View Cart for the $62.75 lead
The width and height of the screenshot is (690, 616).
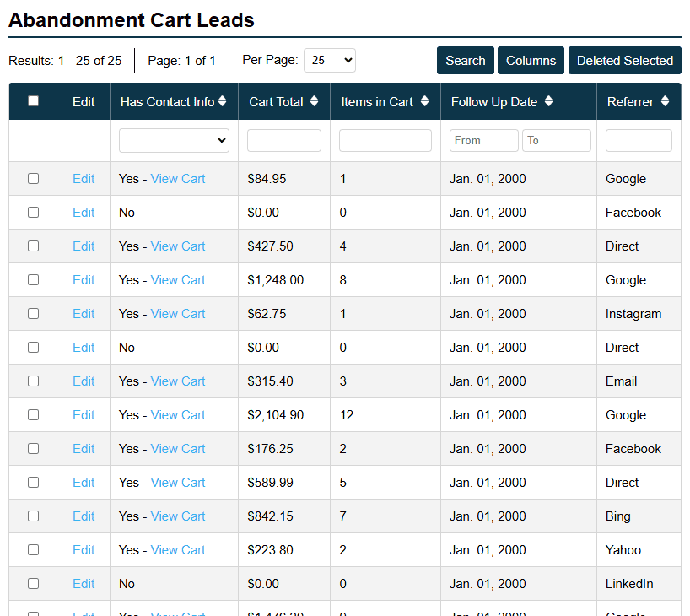coord(178,314)
